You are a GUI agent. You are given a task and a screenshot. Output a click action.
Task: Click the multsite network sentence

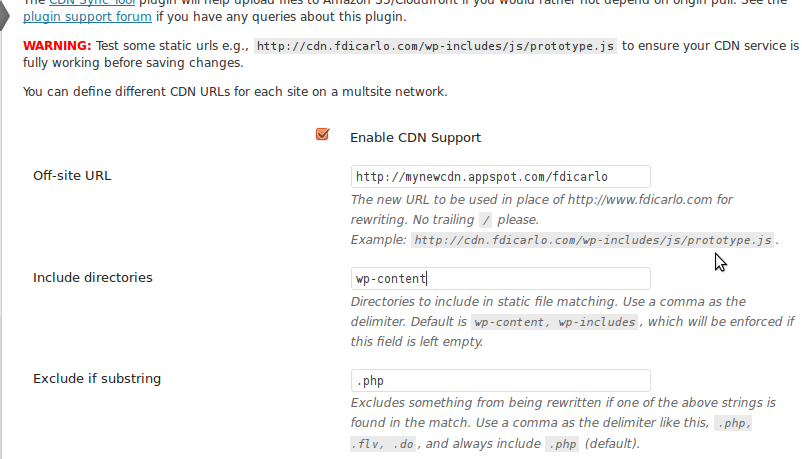235,92
